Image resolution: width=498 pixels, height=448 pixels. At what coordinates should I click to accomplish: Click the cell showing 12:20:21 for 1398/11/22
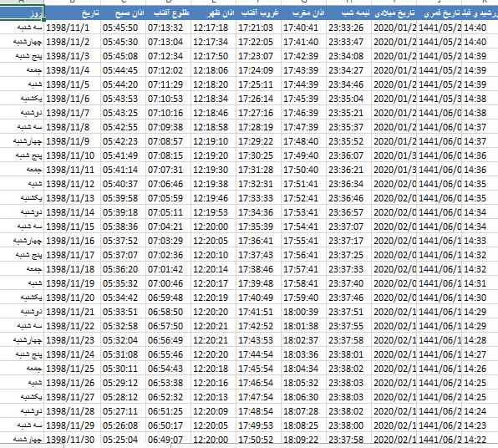(213, 326)
